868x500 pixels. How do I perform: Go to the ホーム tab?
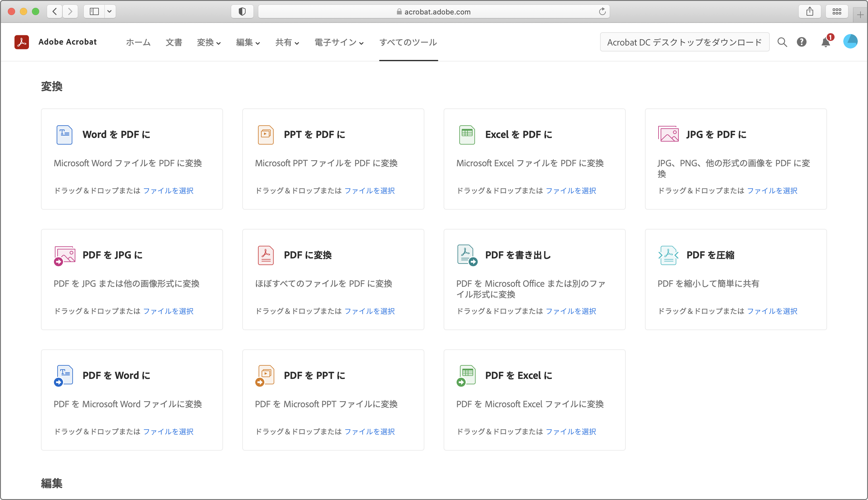coord(138,42)
